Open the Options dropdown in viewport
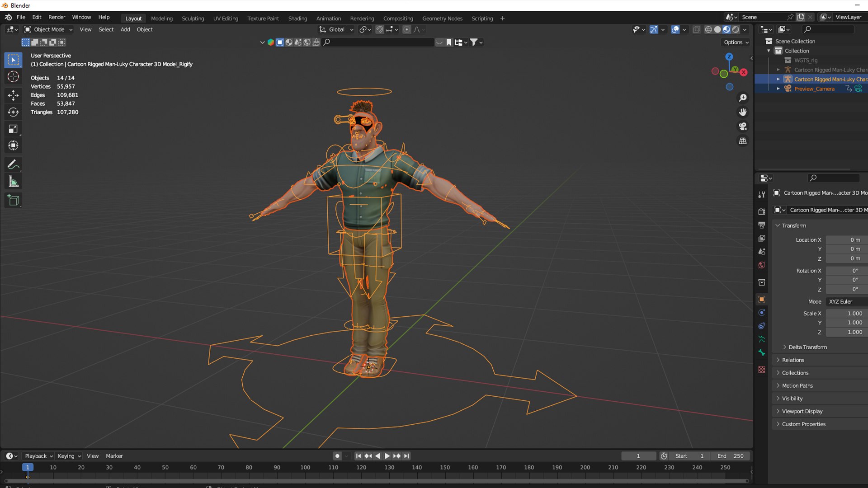 (736, 42)
